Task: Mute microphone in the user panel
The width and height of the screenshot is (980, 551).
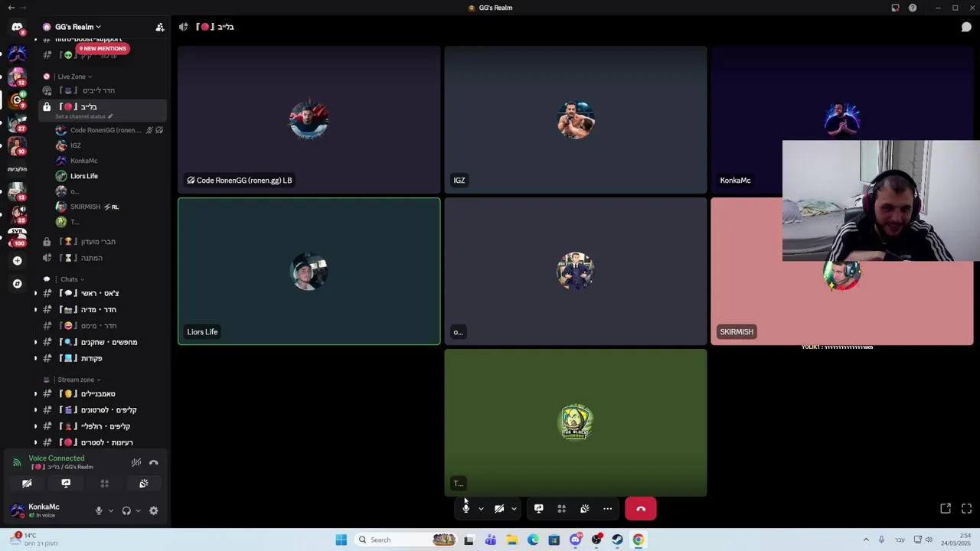Action: 98,510
